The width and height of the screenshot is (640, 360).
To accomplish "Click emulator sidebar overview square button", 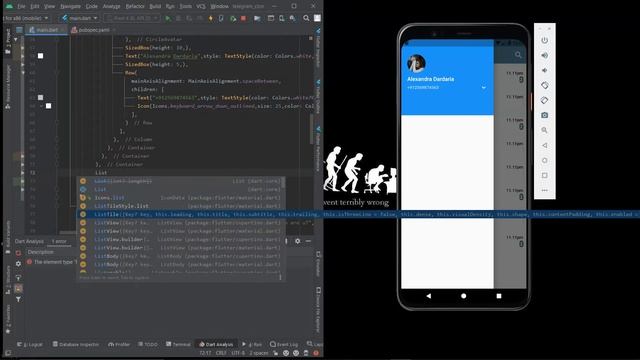I will click(544, 176).
